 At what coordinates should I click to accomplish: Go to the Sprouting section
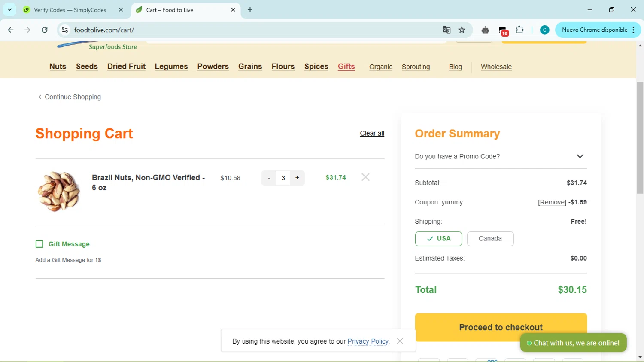(416, 67)
